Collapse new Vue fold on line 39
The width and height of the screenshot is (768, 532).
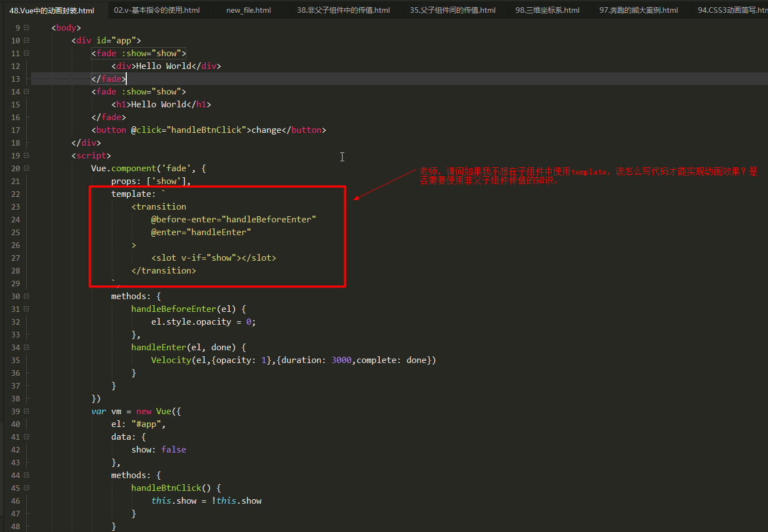tap(26, 411)
